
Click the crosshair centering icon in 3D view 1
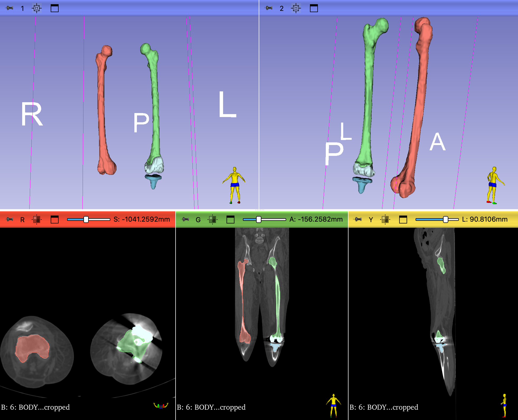coord(36,8)
